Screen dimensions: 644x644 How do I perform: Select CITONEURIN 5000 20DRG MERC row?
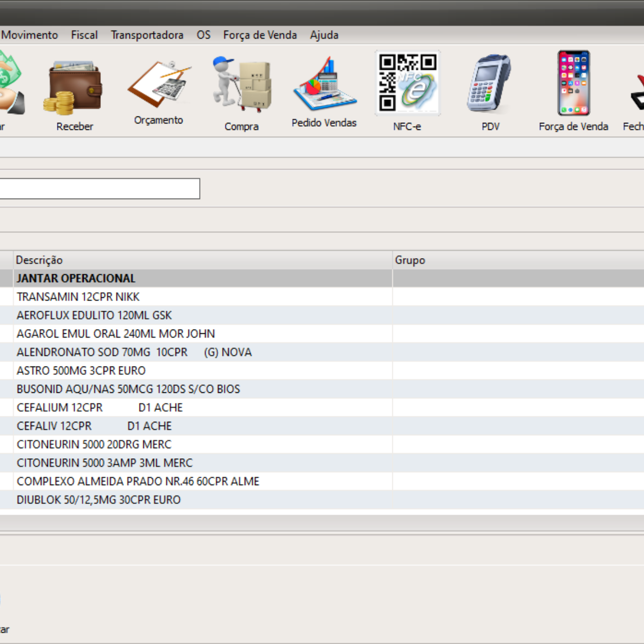[x=94, y=444]
